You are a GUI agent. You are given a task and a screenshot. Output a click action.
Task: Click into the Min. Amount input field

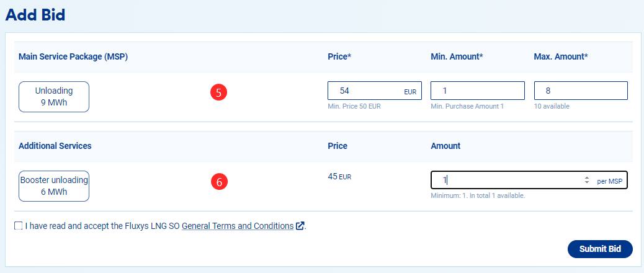(478, 91)
